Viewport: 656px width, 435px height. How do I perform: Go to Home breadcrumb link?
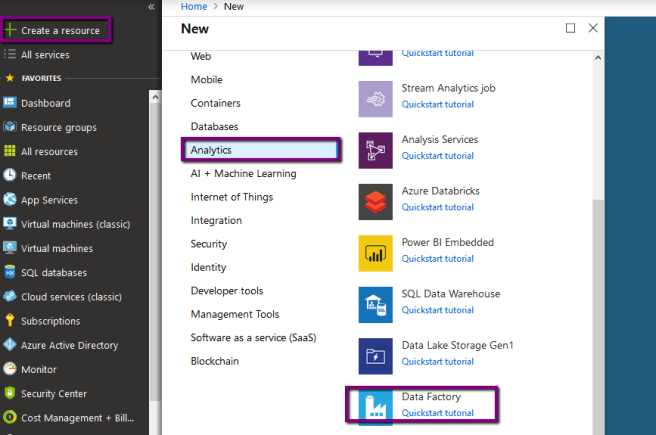(194, 7)
